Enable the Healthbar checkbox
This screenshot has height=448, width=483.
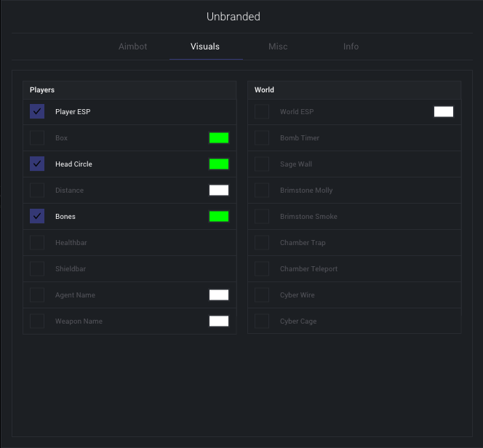pos(37,242)
